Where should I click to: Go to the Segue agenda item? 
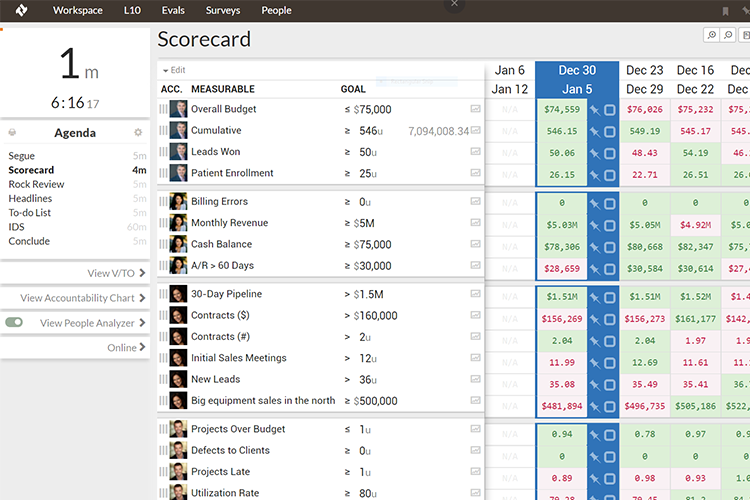tap(22, 156)
